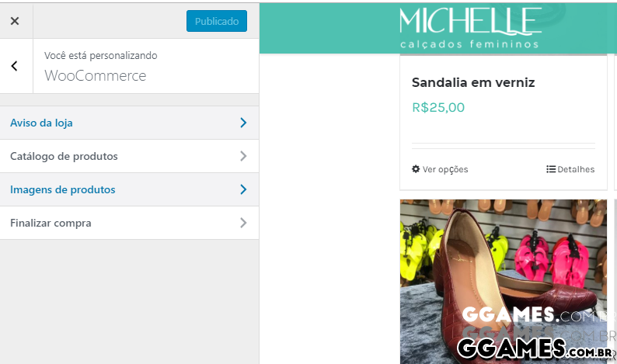Click the Michelle calçados femininos logo

(470, 28)
